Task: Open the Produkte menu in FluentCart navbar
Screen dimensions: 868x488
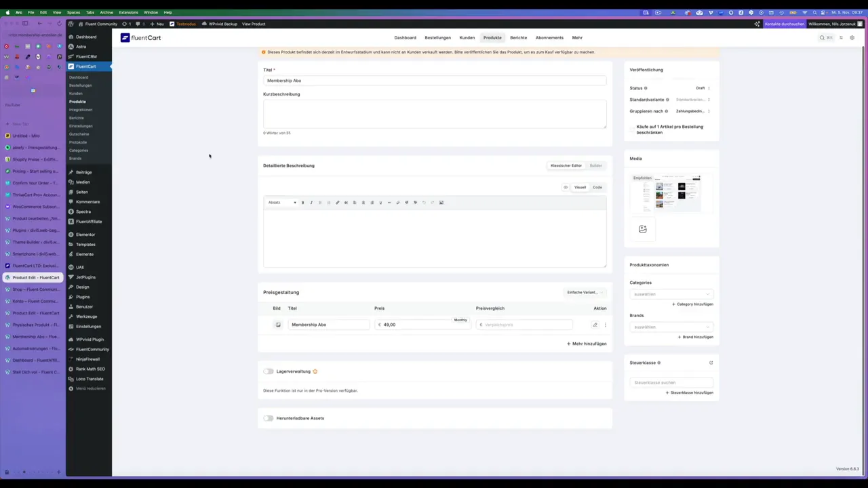Action: coord(492,37)
